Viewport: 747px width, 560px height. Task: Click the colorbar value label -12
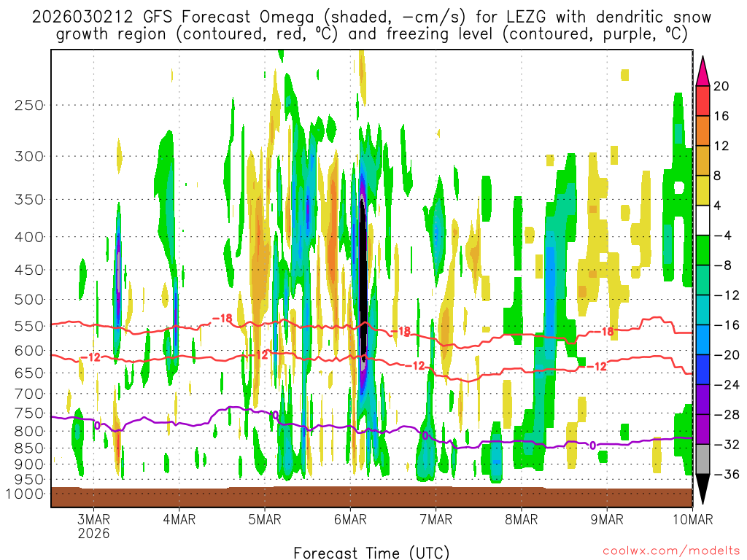(726, 295)
